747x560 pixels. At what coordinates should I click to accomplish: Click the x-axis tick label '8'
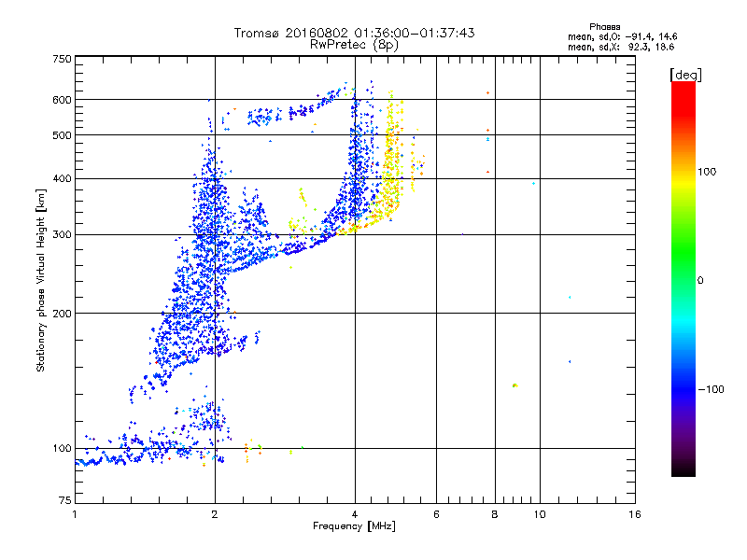tap(495, 514)
